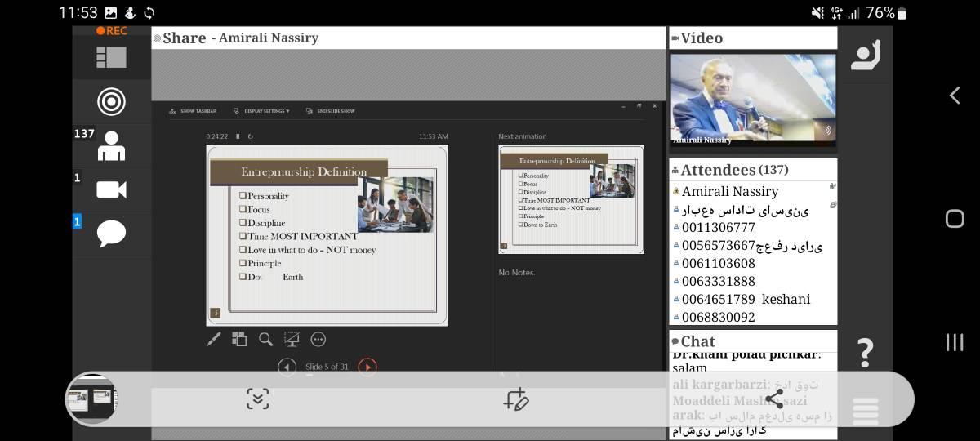Toggle the video camera icon in the sidebar
The height and width of the screenshot is (441, 980).
pyautogui.click(x=111, y=189)
